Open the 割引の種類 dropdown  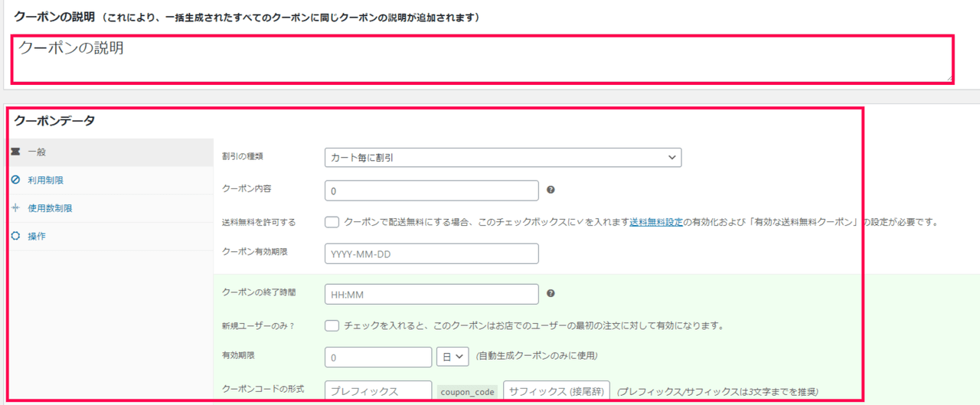pyautogui.click(x=502, y=158)
